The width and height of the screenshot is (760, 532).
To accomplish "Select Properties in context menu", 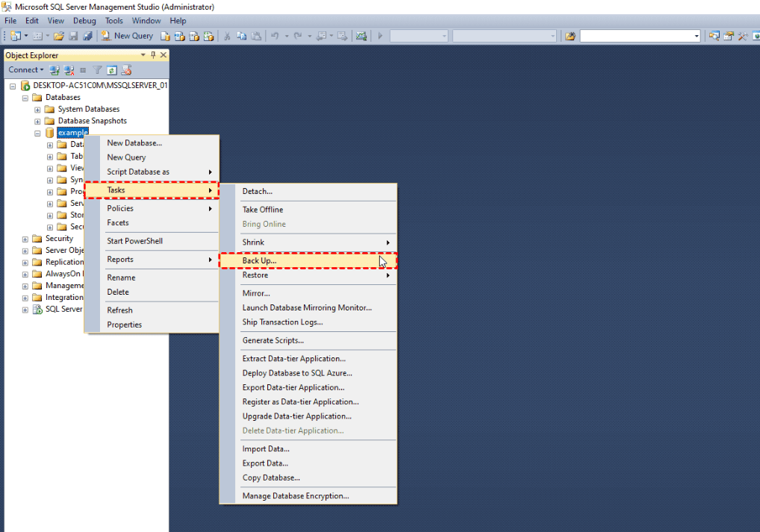I will (x=152, y=325).
